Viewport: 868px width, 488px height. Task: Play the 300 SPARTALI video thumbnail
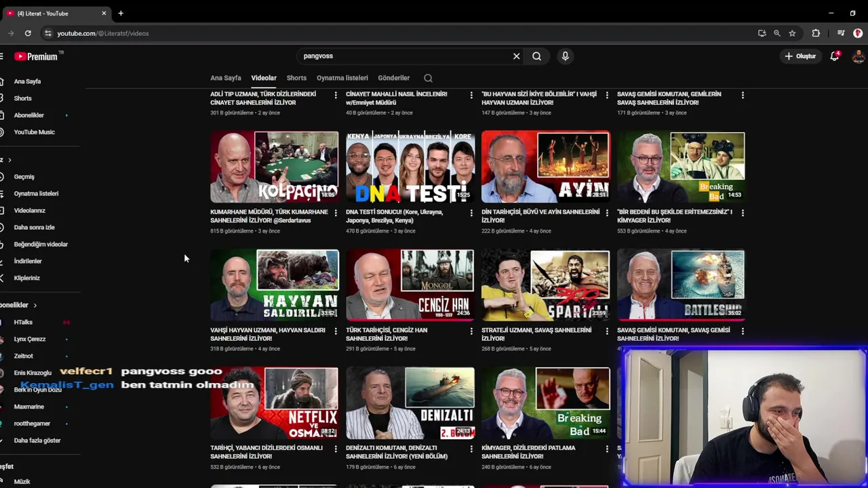(546, 285)
